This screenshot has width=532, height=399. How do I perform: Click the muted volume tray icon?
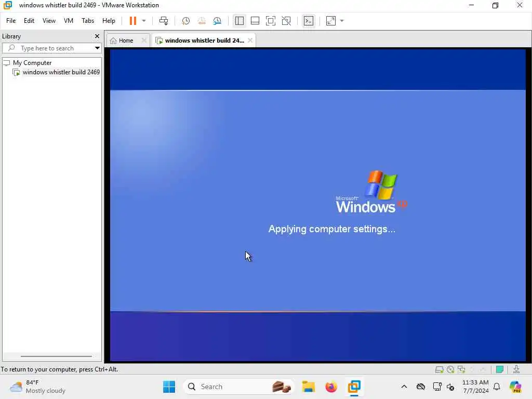[x=450, y=387]
